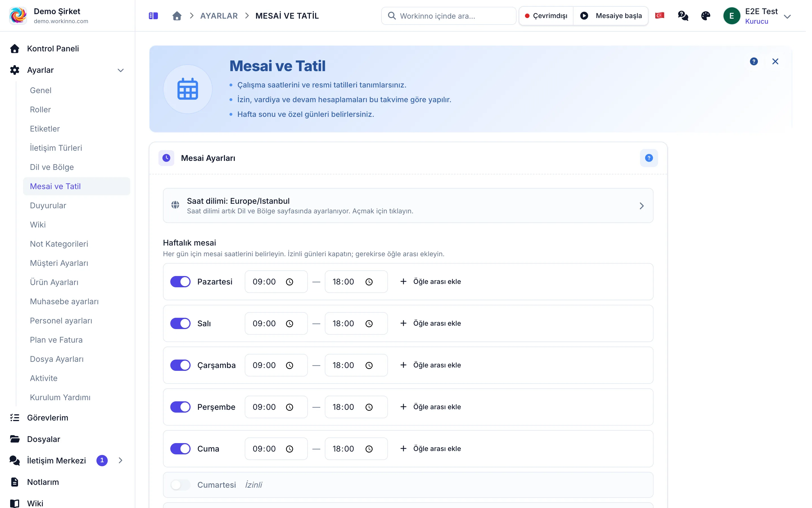Add lunch break for Cuma
812x508 pixels.
point(431,448)
